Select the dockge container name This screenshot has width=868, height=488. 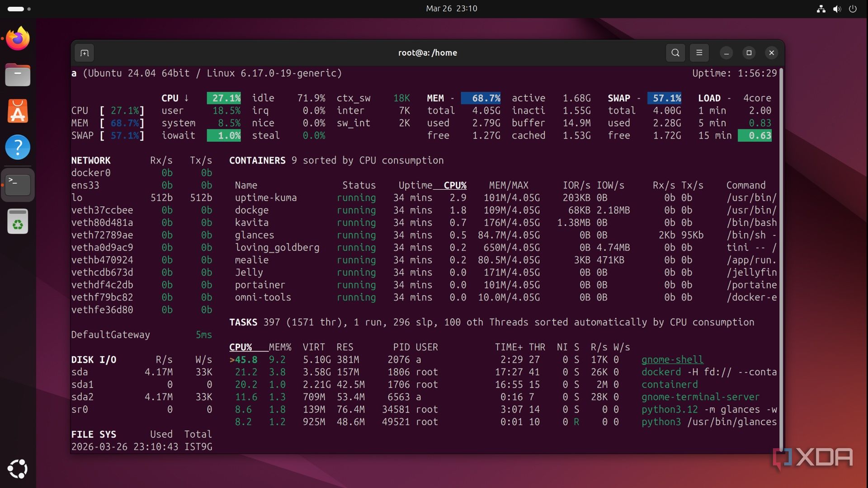(251, 210)
